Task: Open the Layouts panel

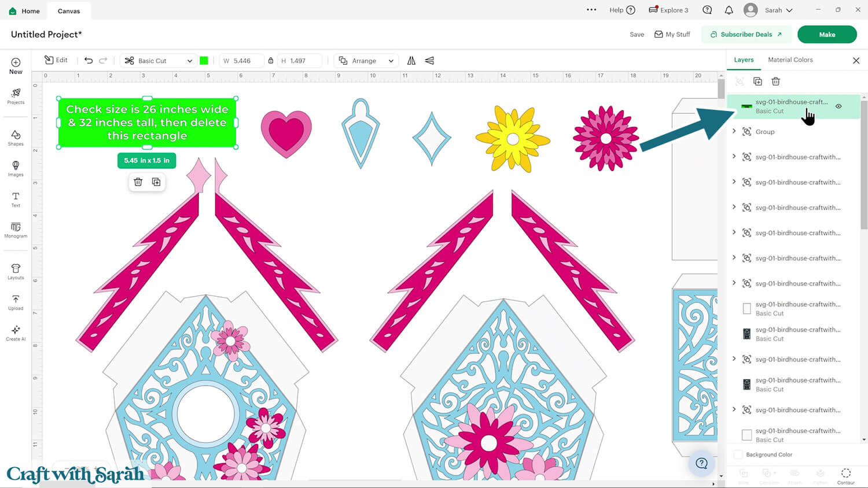Action: click(x=16, y=272)
